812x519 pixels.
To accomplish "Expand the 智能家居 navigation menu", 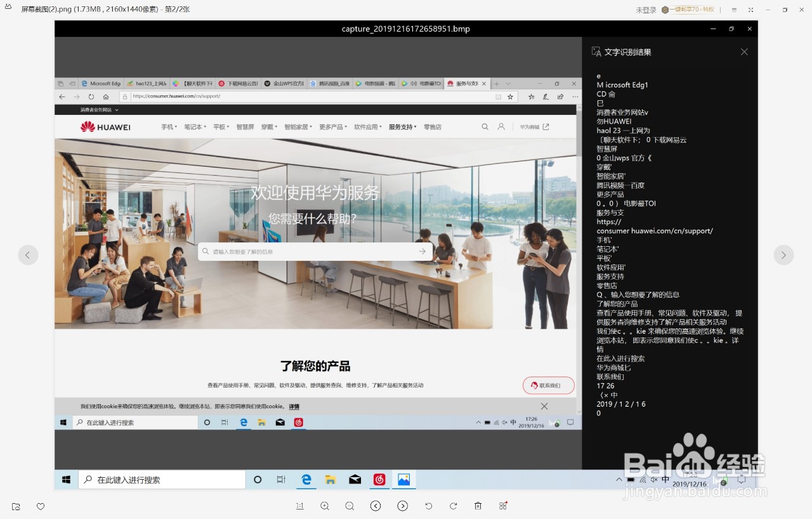I will tap(298, 127).
